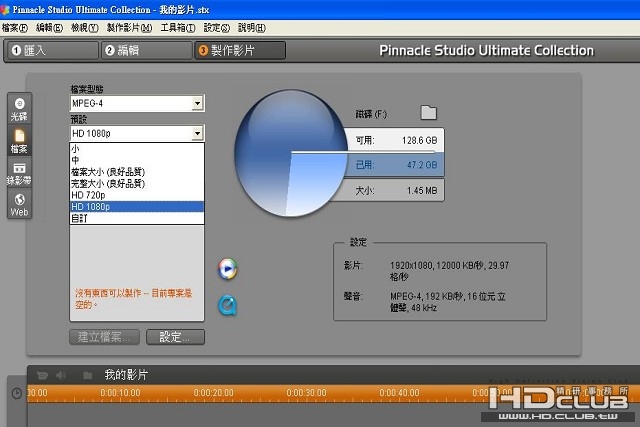Choose 自訂 custom preset
Screen dimensions: 640x427
tap(137, 218)
